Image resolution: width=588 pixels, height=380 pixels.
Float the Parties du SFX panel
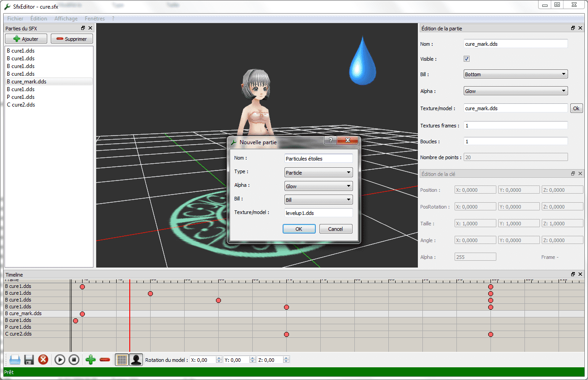pos(83,28)
